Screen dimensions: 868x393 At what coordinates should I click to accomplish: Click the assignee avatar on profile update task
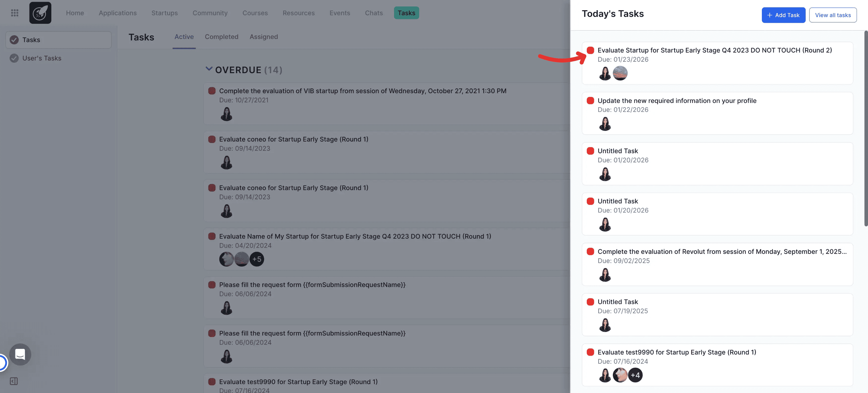point(605,124)
